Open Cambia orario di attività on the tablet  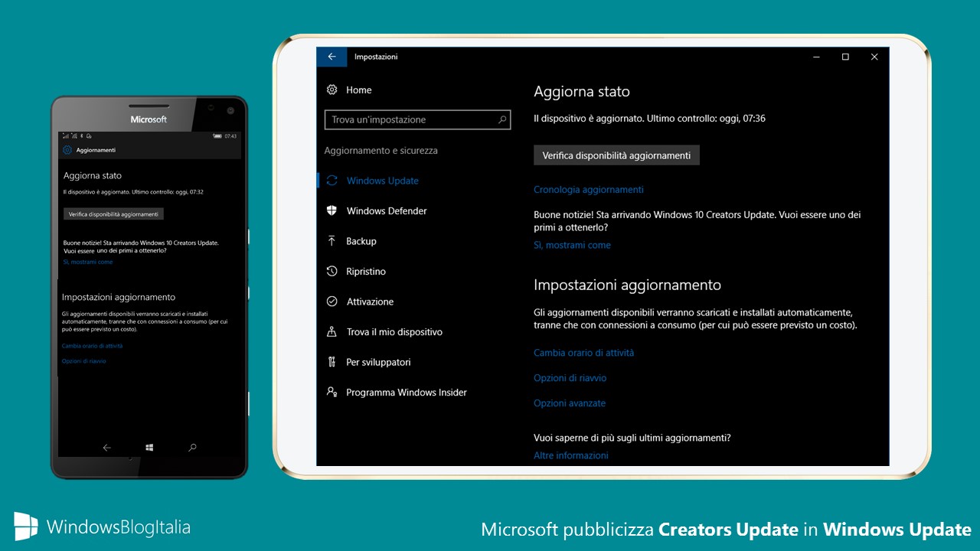[x=583, y=353]
